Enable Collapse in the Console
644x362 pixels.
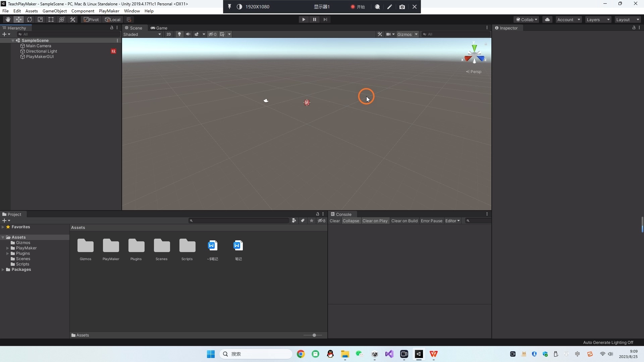tap(351, 221)
